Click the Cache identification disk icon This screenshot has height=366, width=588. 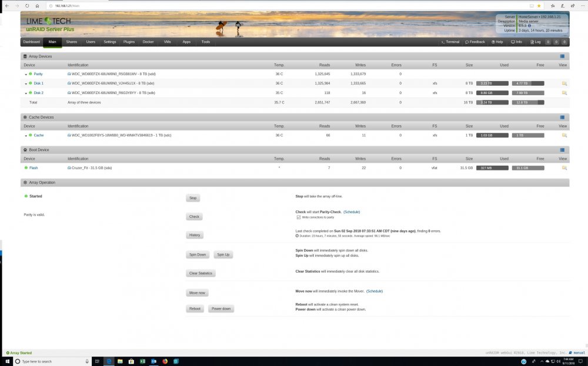pyautogui.click(x=69, y=135)
